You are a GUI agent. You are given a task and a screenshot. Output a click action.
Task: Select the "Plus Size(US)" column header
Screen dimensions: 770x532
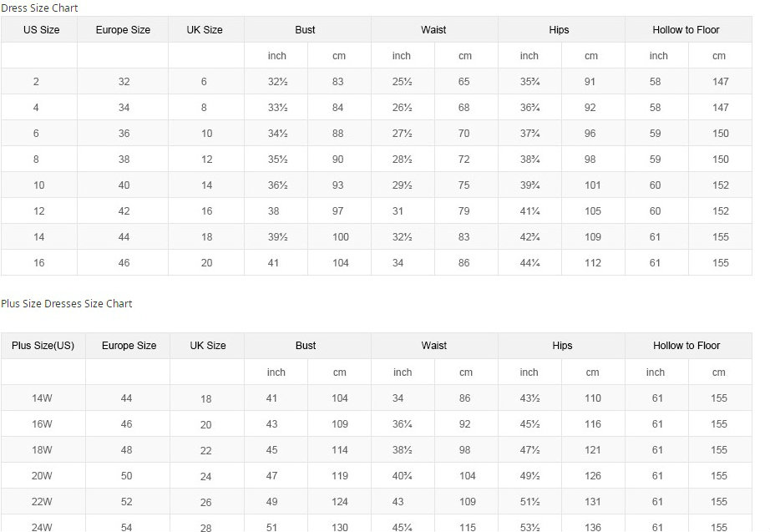point(43,346)
